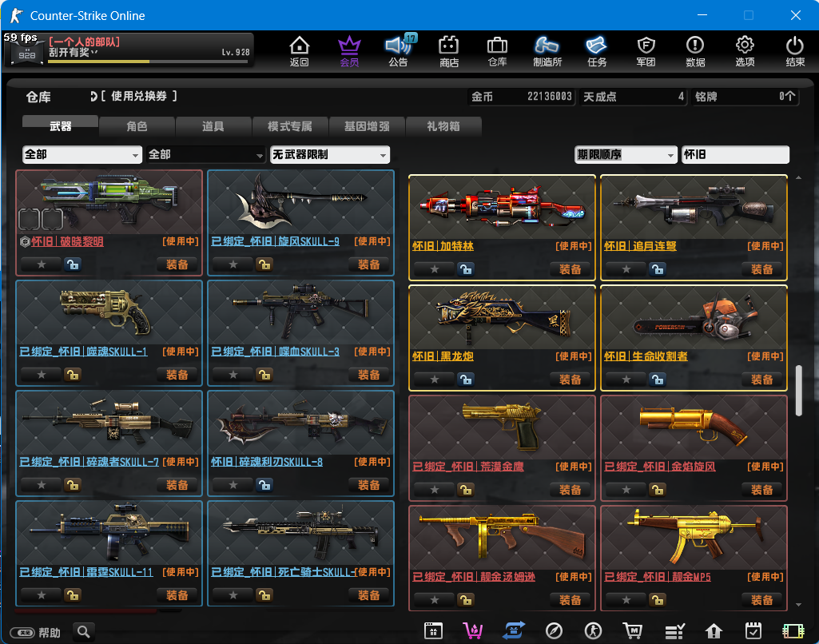819x644 pixels.
Task: Open the second dark 全部 dropdown
Action: point(206,154)
